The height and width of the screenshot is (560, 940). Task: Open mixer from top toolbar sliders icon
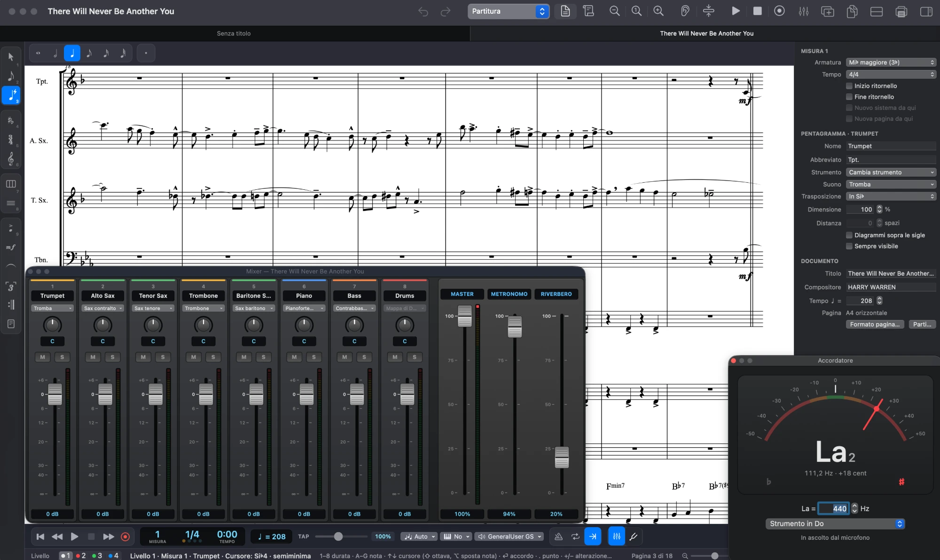[804, 11]
